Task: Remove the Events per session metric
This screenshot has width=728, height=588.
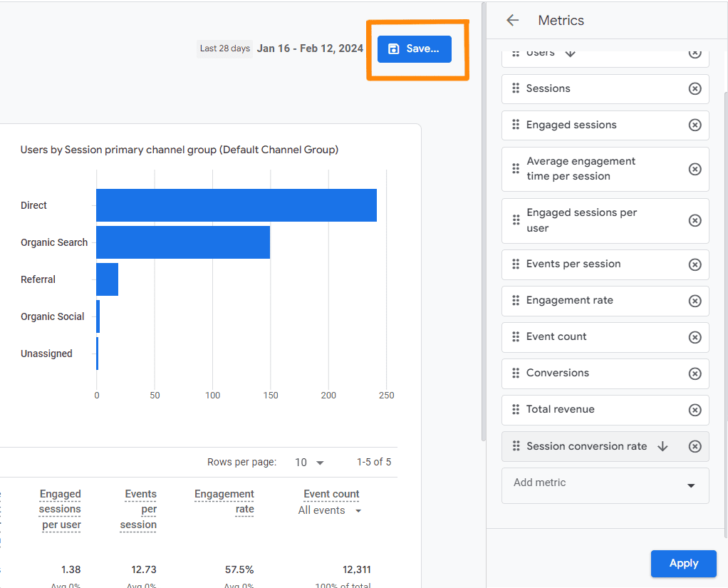Action: point(695,264)
